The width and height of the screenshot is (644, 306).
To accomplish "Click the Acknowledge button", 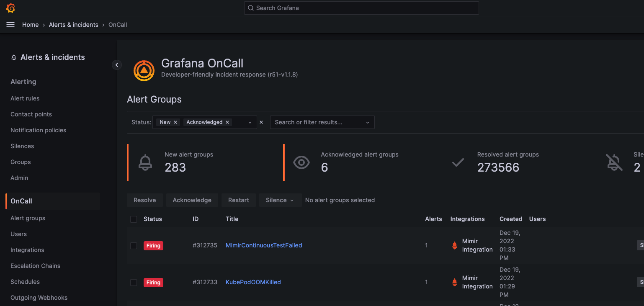I will [x=192, y=200].
